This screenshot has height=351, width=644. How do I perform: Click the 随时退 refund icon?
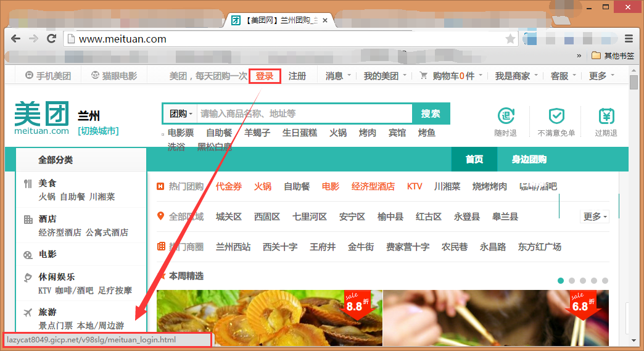coord(506,116)
